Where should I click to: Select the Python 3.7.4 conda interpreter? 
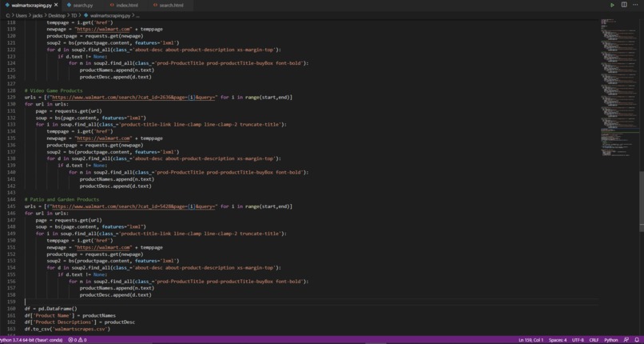[x=31, y=340]
